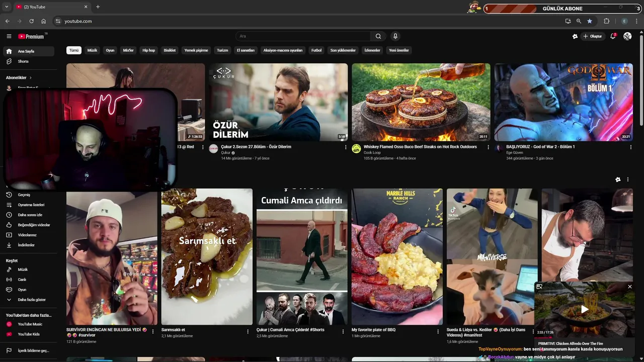The width and height of the screenshot is (644, 362).
Task: Click the Ara search input field
Action: [x=303, y=36]
